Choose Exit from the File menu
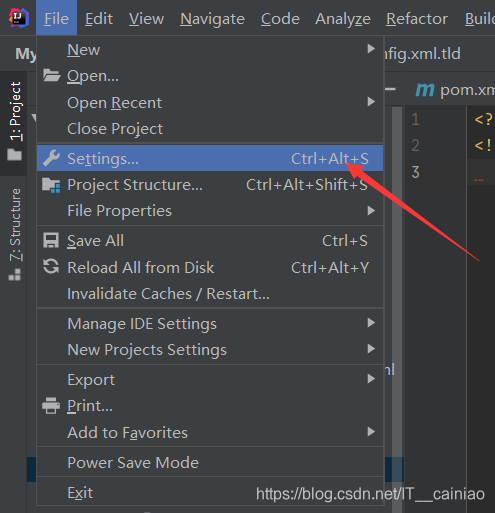Screen dimensions: 495x513 (x=210, y=492)
